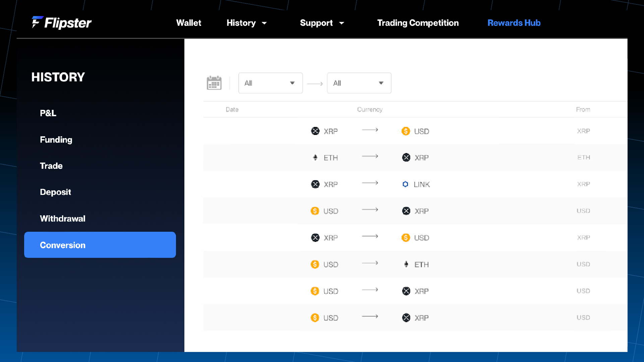Open the target currency All dropdown
644x362 pixels.
click(359, 83)
